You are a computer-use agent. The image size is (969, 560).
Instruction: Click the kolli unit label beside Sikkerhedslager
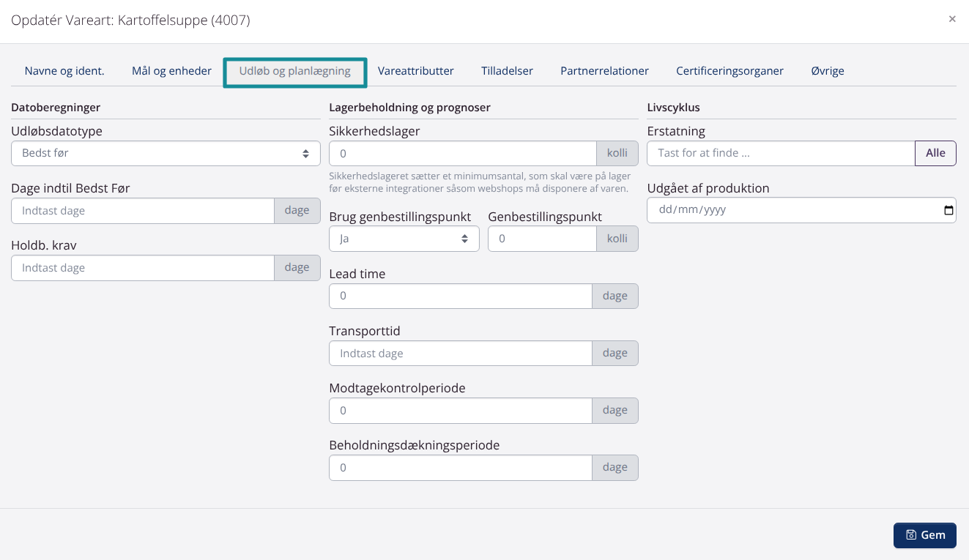[617, 154]
